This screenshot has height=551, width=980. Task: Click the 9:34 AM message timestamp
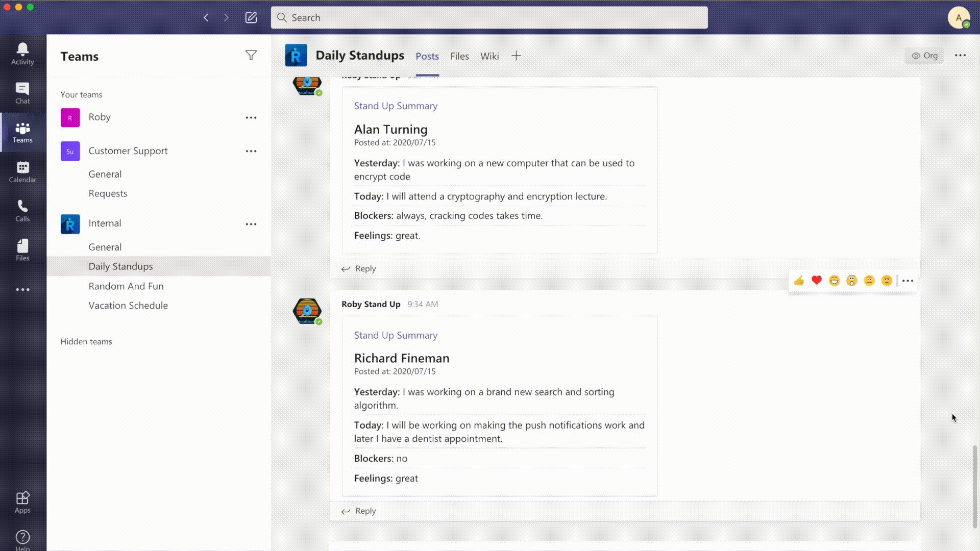[x=423, y=305]
